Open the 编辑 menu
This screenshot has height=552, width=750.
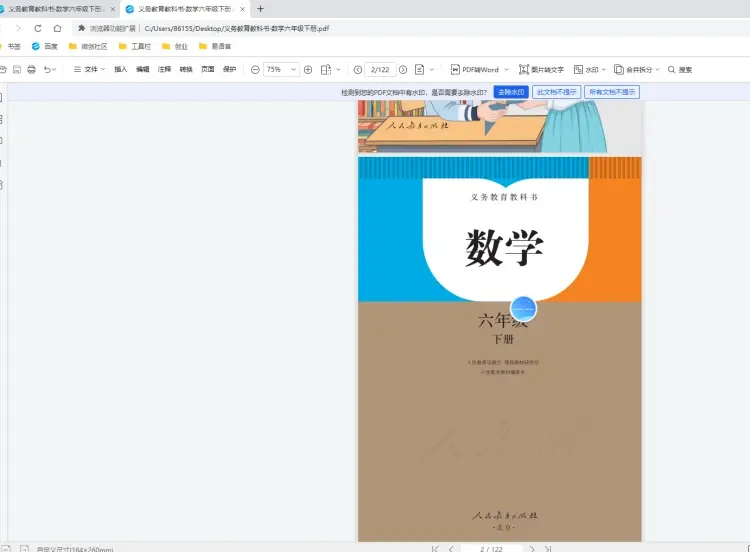click(143, 69)
